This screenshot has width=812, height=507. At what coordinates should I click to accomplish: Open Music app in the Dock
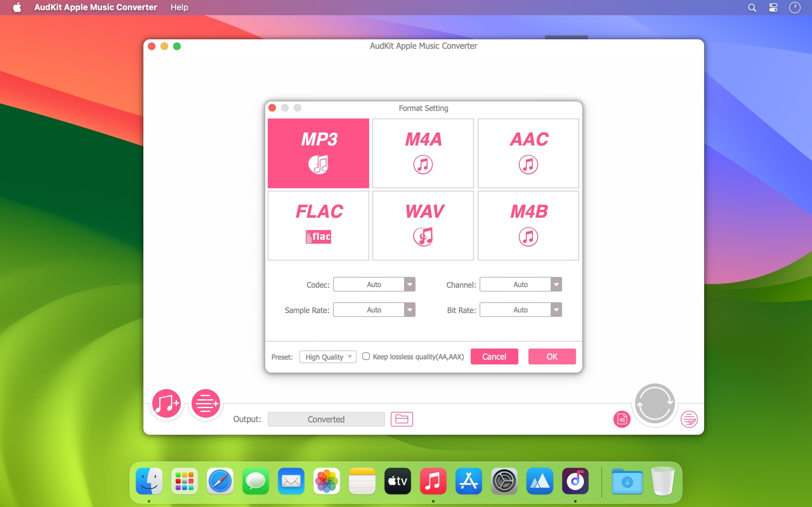tap(433, 481)
